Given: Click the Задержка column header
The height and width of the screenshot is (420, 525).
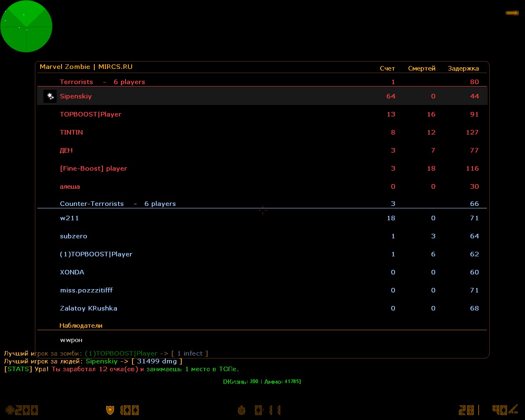Looking at the screenshot, I should click(x=463, y=68).
